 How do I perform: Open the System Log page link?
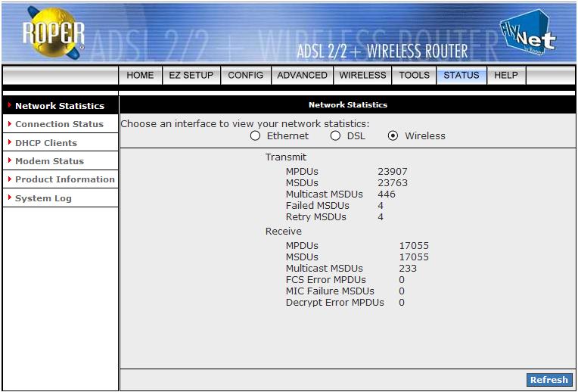pyautogui.click(x=43, y=198)
